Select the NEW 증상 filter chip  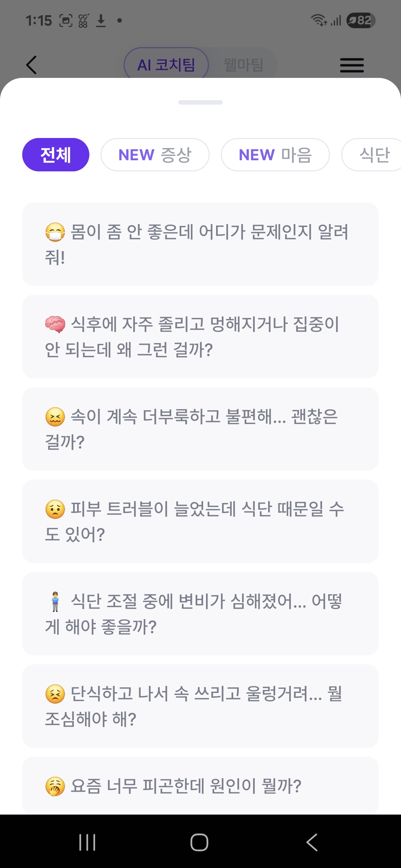coord(155,155)
